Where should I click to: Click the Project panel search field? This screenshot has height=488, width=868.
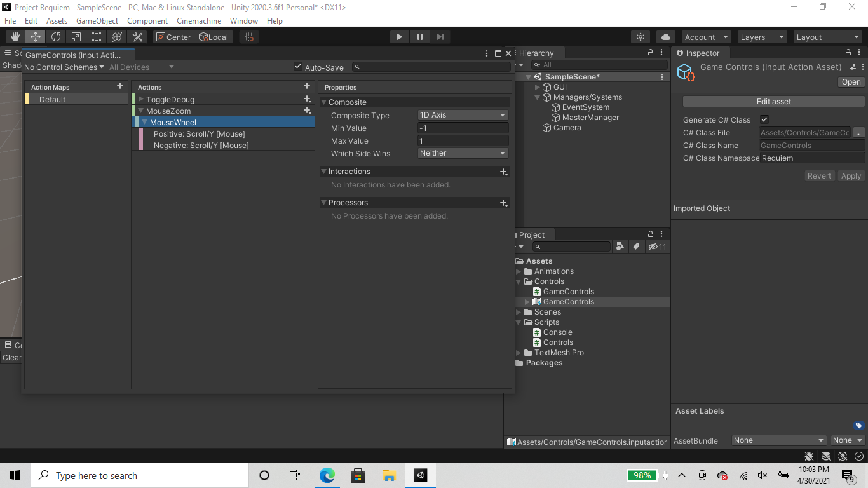pos(572,246)
